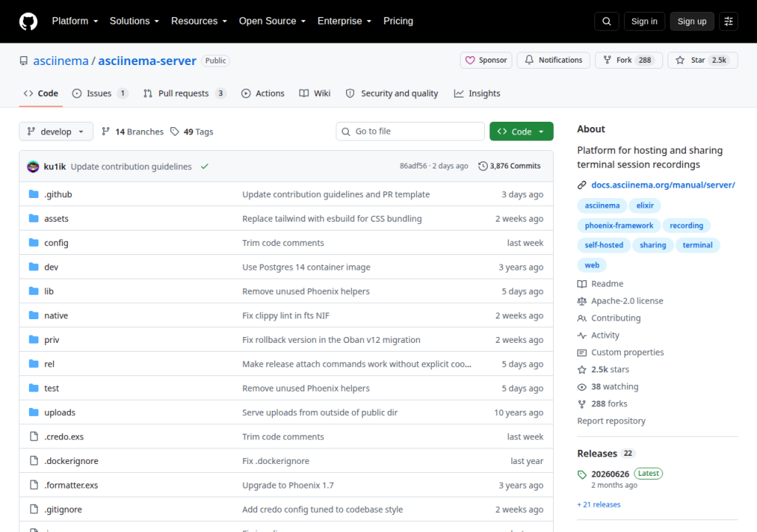Viewport: 757px width, 532px height.
Task: Open the Releases heading link
Action: point(597,454)
